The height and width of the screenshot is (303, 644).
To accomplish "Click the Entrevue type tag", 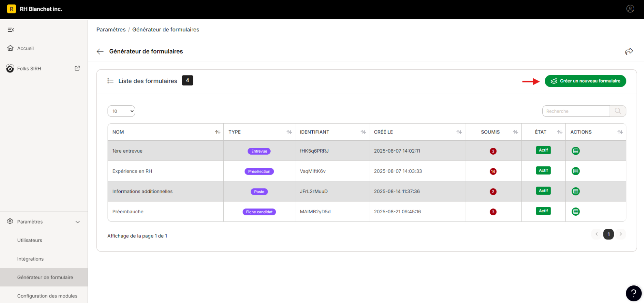I will coord(259,151).
